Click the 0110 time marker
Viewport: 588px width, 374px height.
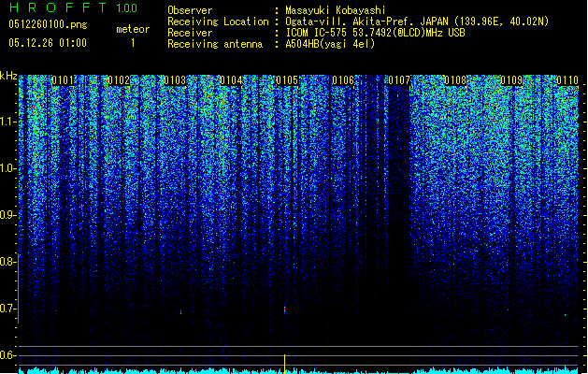[567, 80]
